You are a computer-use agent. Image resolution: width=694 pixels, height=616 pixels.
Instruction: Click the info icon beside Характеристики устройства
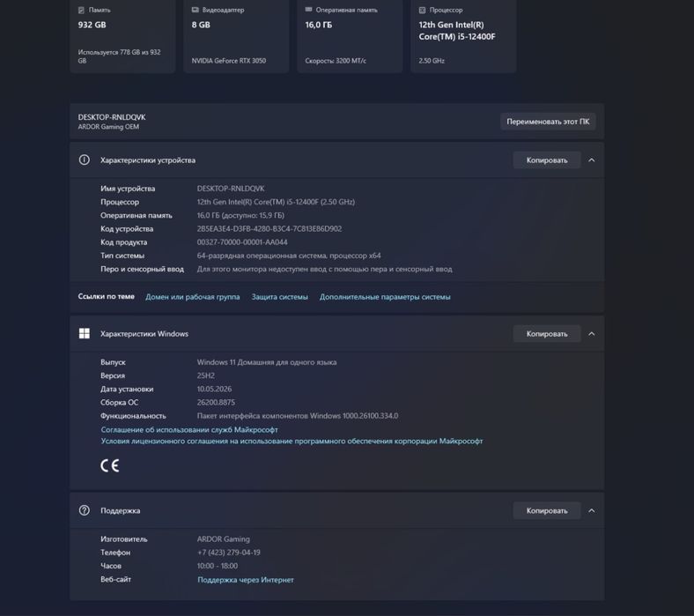coord(84,160)
